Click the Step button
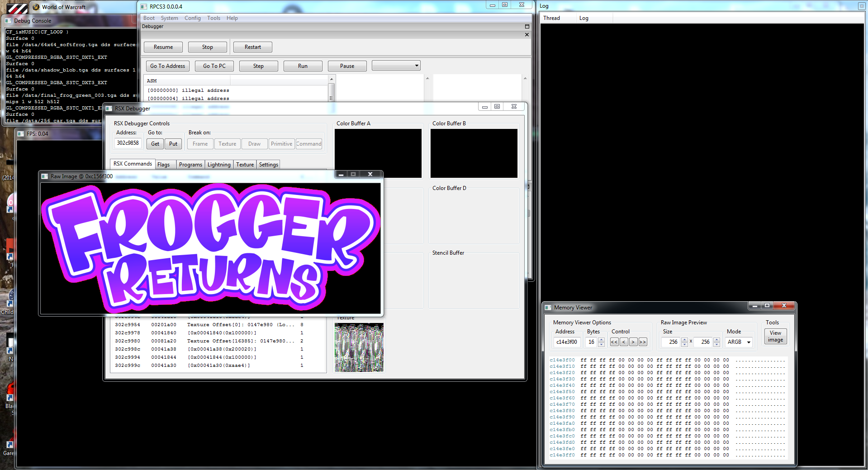Image resolution: width=868 pixels, height=470 pixels. click(258, 66)
